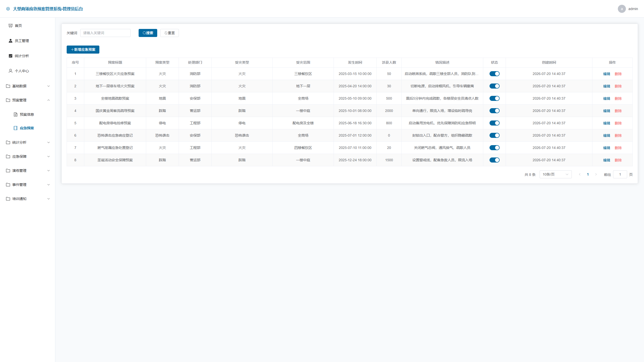Click the admin avatar circle
Screen dimensions: 644x362
coord(622,9)
